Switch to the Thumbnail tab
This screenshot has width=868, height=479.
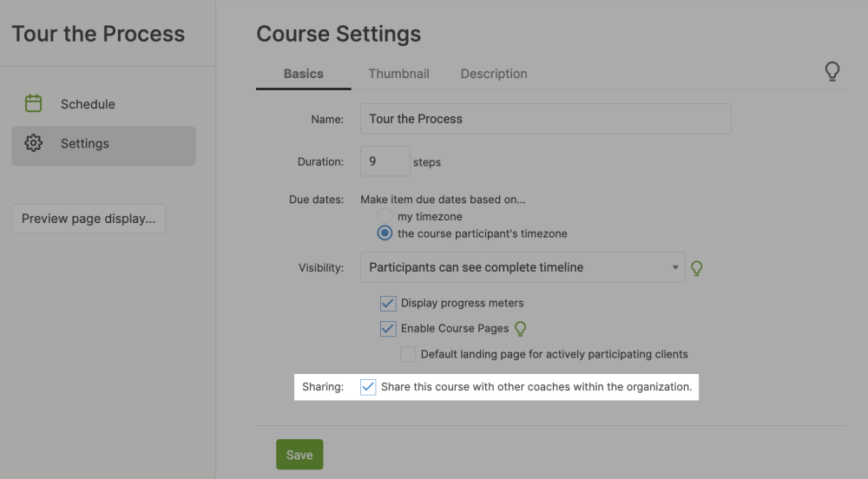[398, 74]
